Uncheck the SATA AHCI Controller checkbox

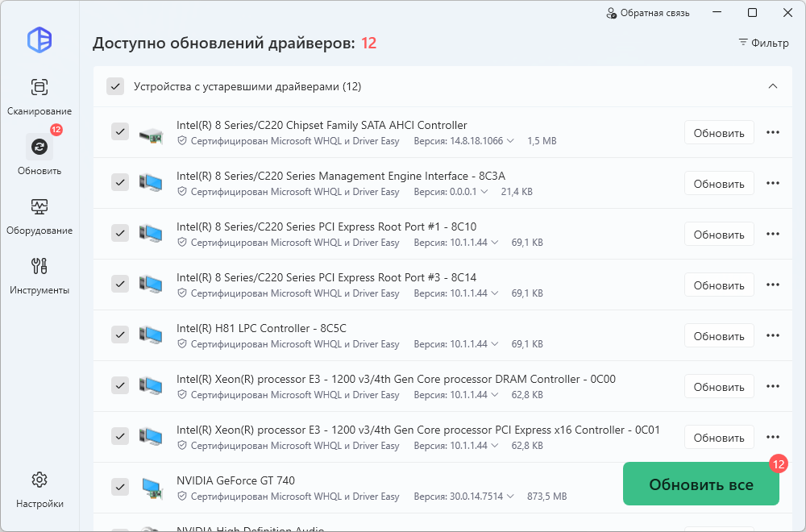tap(120, 131)
